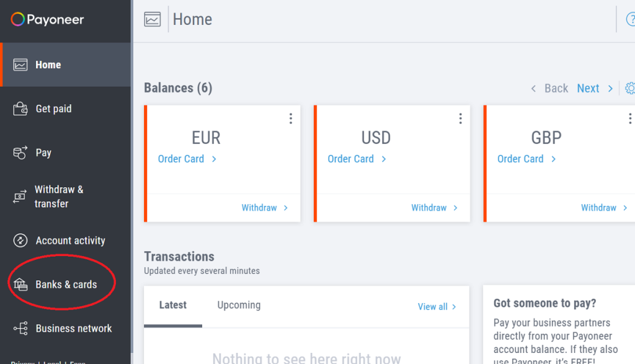Select the Latest transactions tab
Screen dimensions: 635x364
(x=172, y=304)
